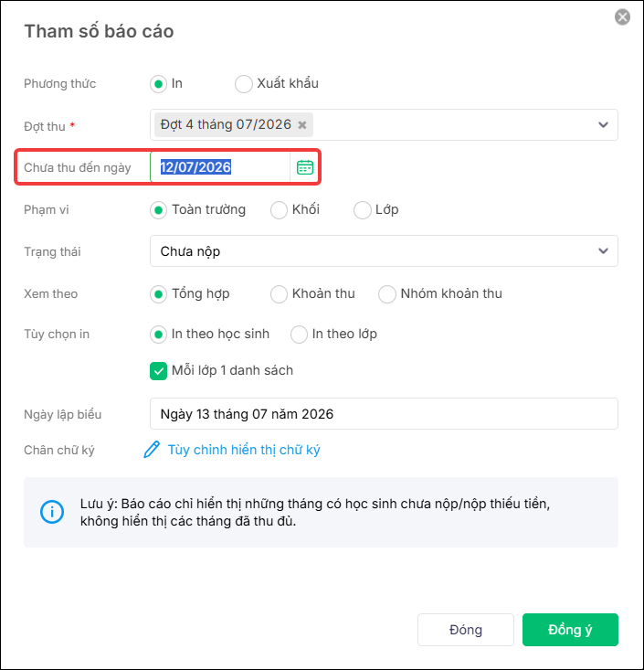Click the Phương thức label
Image resolution: width=644 pixels, height=670 pixels.
coord(59,83)
